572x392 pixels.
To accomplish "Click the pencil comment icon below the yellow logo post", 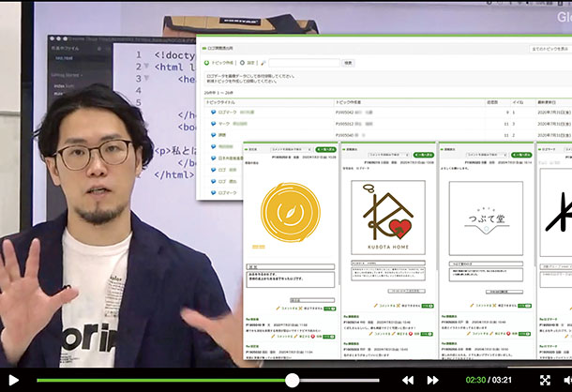I will [278, 309].
